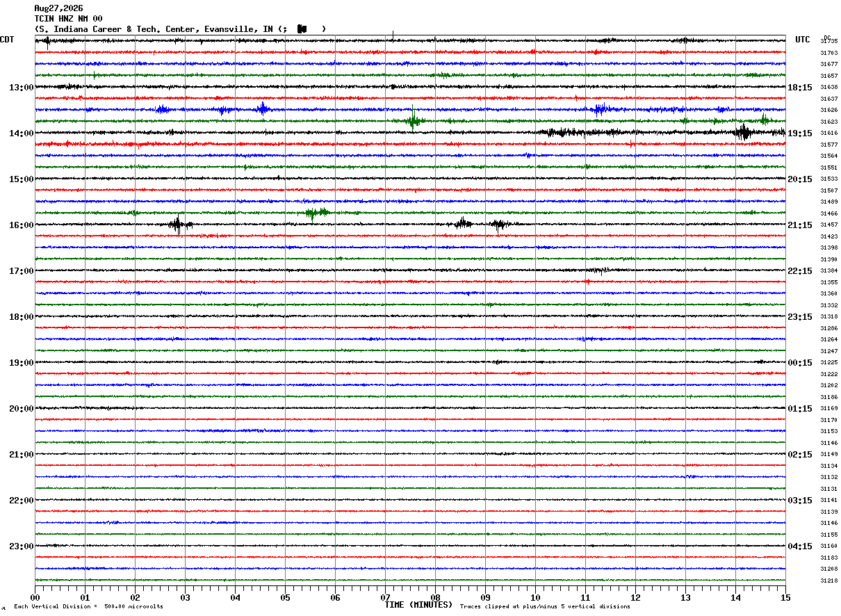This screenshot has width=841, height=616.
Task: Click the UTC timezone header
Action: [803, 40]
